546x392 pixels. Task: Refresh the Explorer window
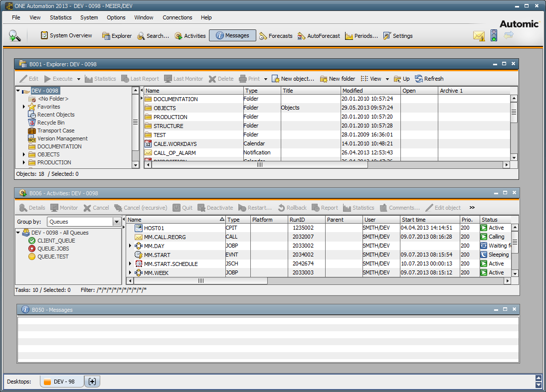coord(429,79)
